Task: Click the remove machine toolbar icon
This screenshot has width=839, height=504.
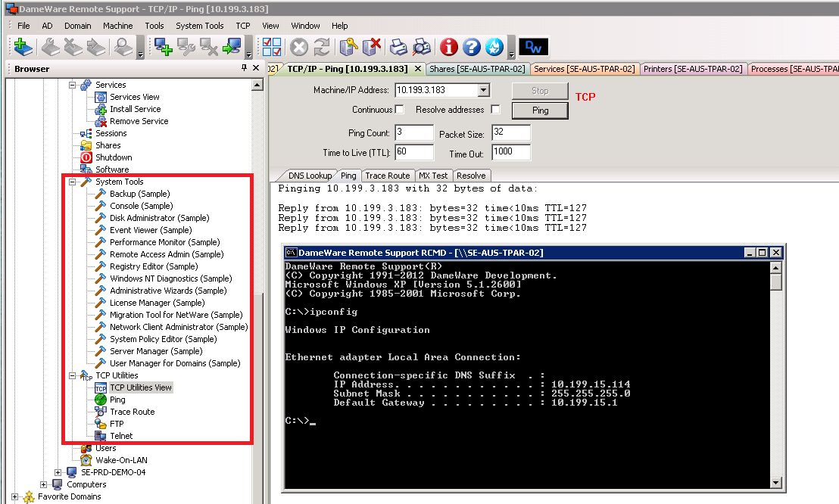Action: click(x=209, y=47)
